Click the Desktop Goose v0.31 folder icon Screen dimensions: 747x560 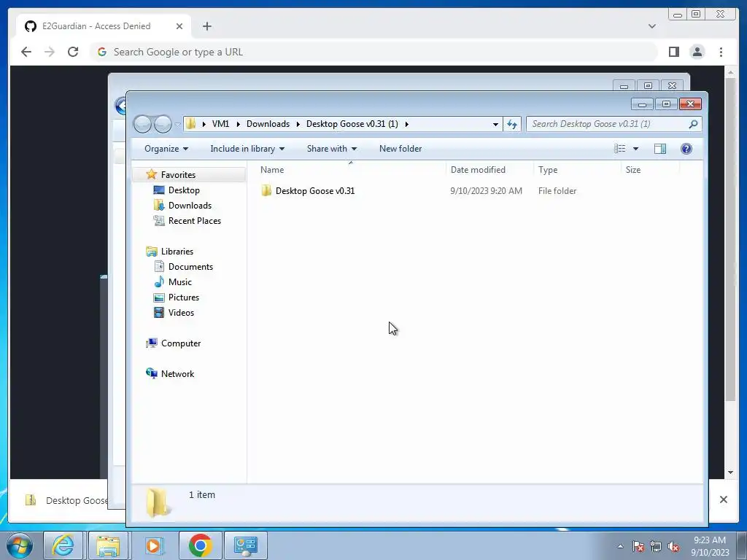tap(266, 191)
